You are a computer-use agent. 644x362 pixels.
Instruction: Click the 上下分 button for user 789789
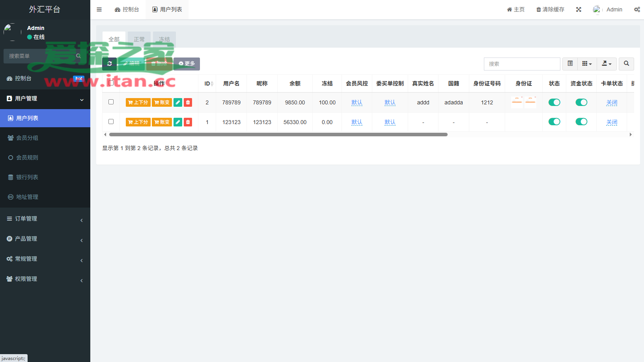click(138, 102)
